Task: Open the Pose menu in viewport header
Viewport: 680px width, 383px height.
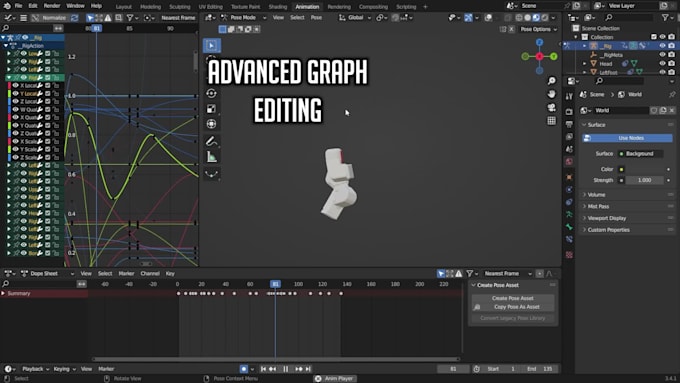Action: [x=316, y=18]
